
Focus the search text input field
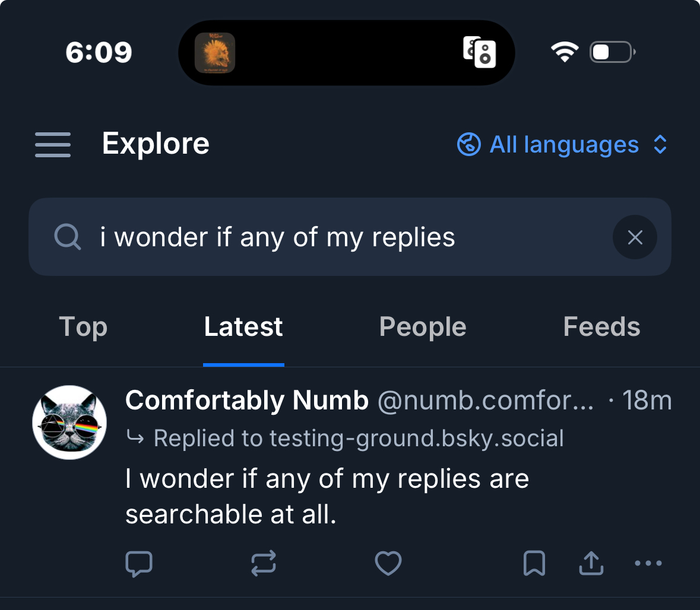tap(344, 237)
